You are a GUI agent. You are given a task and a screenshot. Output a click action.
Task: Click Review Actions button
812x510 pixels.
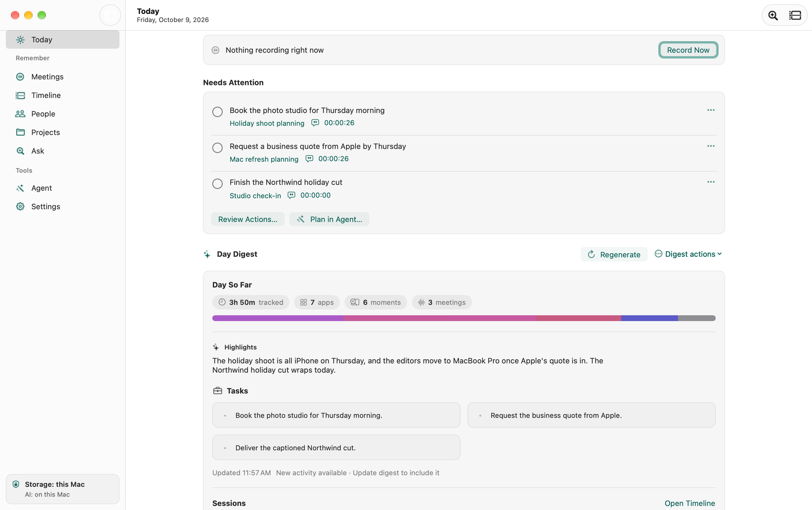(247, 219)
